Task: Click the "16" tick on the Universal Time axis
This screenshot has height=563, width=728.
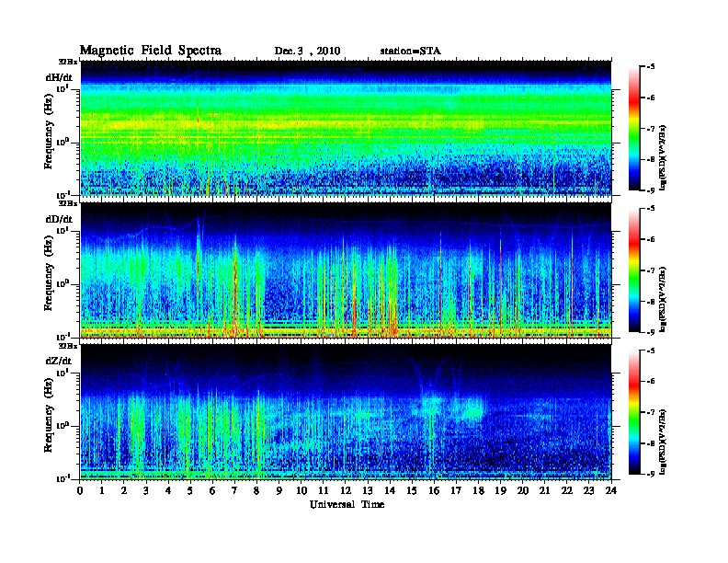Action: pos(434,490)
